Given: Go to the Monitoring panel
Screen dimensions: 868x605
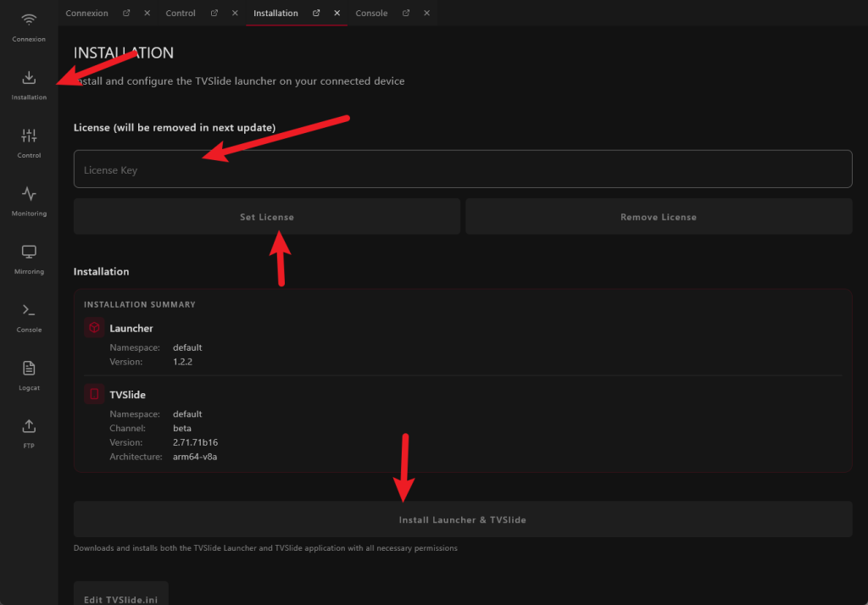Looking at the screenshot, I should [x=29, y=200].
